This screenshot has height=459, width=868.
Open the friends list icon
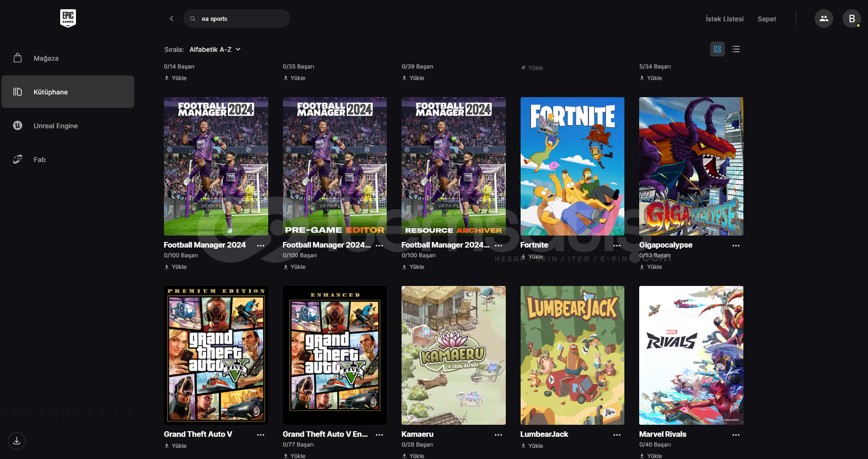coord(824,19)
